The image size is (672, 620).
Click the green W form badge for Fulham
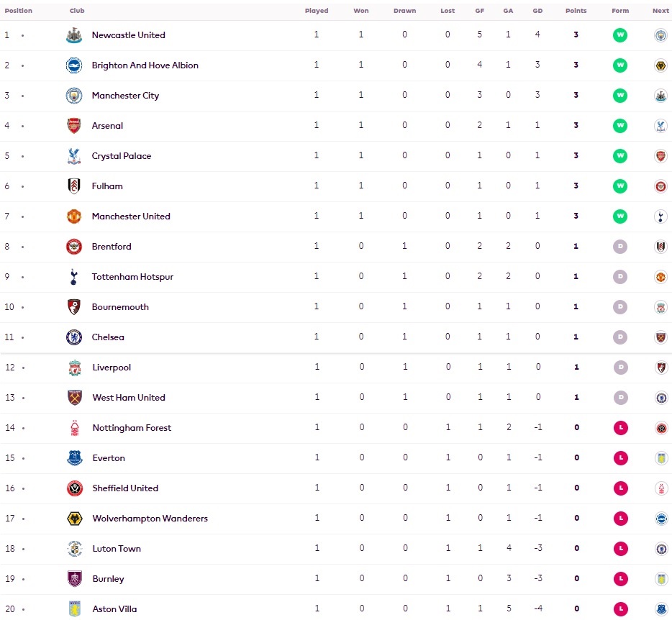tap(619, 186)
